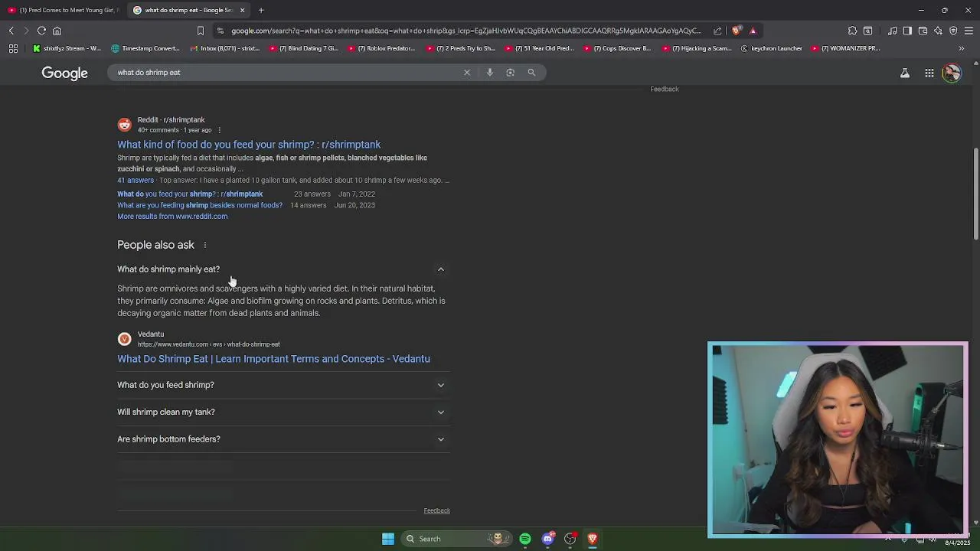Viewport: 980px width, 551px height.
Task: Open the browser main menu
Action: click(969, 31)
